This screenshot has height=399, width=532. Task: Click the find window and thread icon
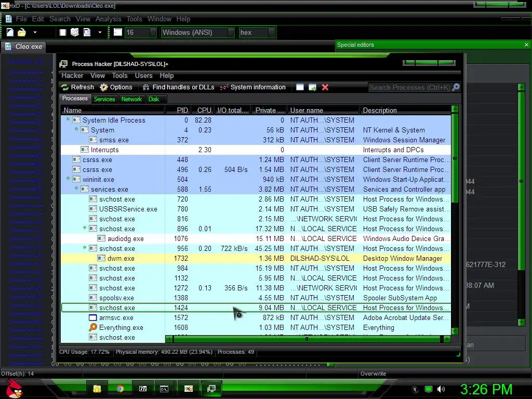click(312, 87)
